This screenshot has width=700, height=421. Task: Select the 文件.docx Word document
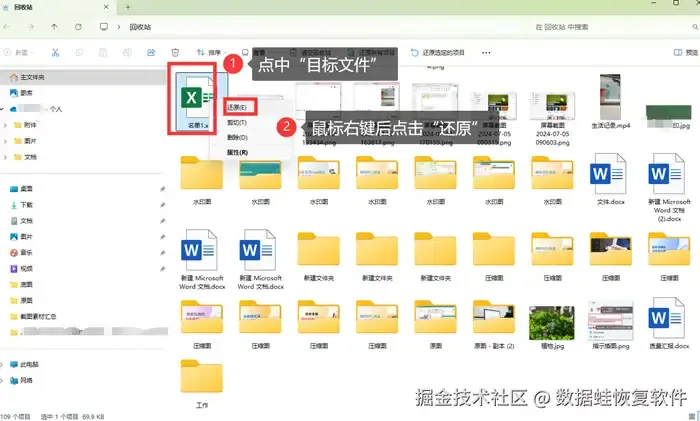click(610, 179)
